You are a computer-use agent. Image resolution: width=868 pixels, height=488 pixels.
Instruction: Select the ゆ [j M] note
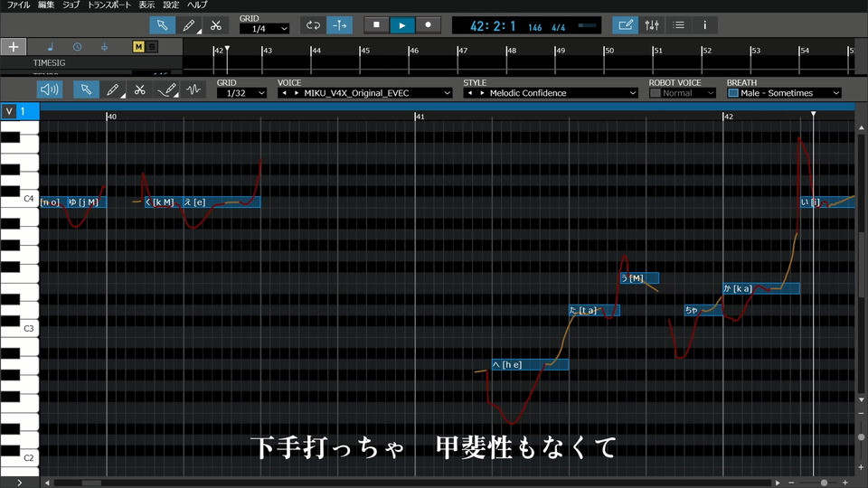click(87, 202)
